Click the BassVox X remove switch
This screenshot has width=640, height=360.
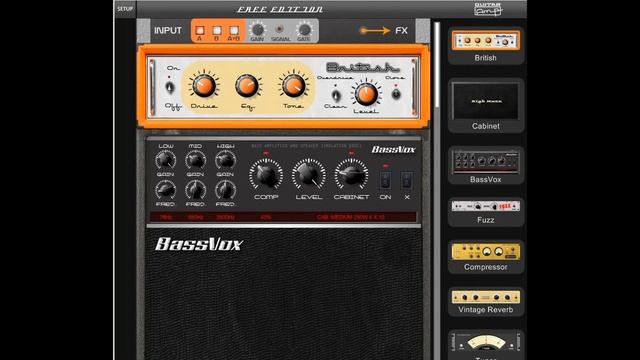407,180
